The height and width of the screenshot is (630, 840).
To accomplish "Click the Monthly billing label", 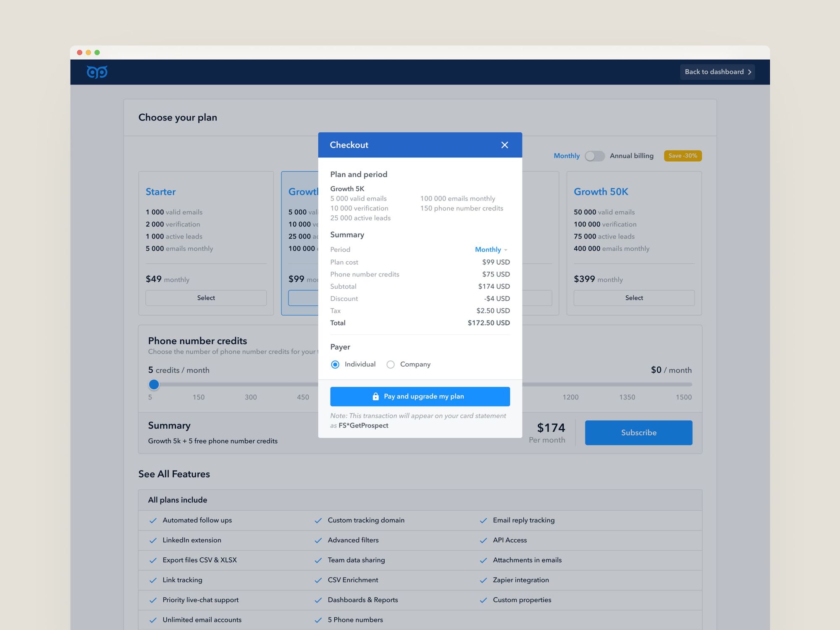I will [566, 156].
